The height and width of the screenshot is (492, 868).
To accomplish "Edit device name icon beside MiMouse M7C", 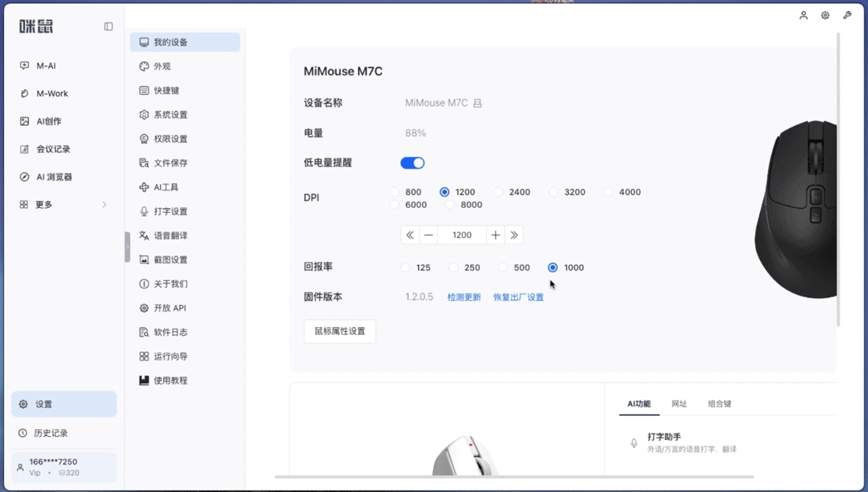I will [477, 103].
